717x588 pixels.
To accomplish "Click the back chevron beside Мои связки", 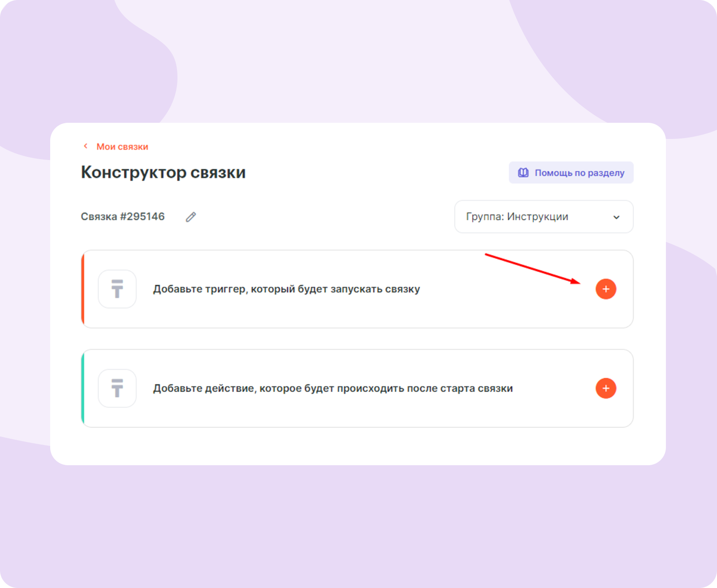I will point(86,146).
